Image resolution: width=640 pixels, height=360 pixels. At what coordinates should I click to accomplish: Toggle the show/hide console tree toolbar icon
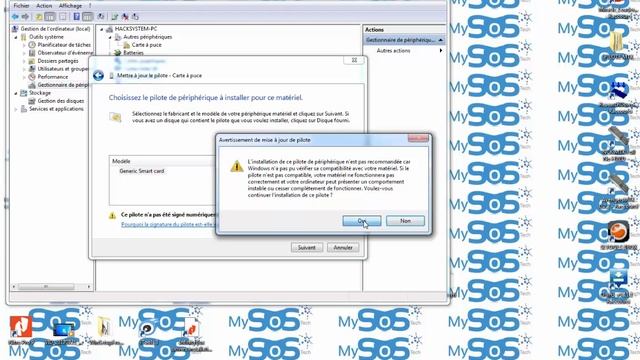pyautogui.click(x=50, y=17)
